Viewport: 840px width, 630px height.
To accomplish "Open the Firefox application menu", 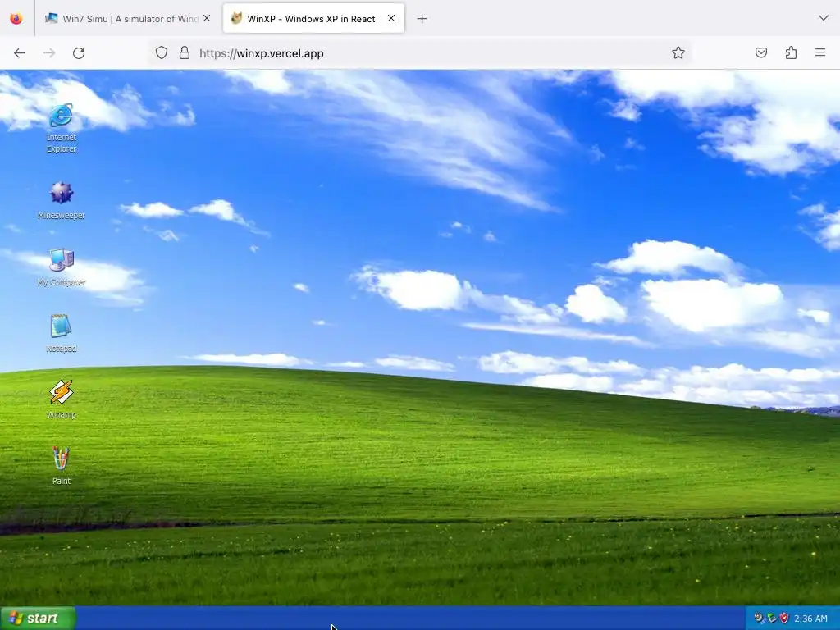I will coord(820,52).
